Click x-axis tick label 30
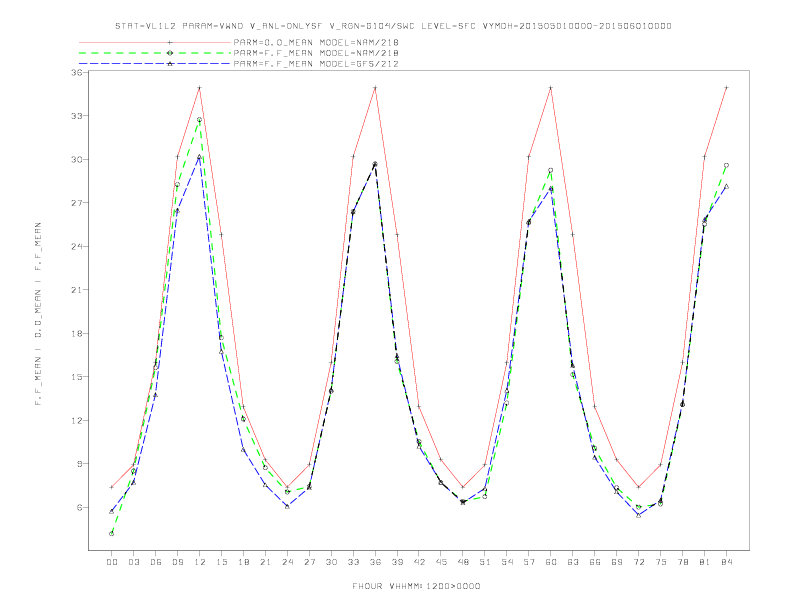The height and width of the screenshot is (612, 792). point(331,562)
